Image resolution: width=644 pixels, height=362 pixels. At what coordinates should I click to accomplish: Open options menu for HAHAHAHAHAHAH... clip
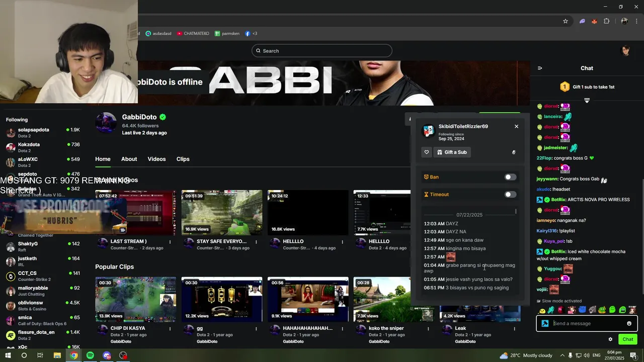coord(342,329)
